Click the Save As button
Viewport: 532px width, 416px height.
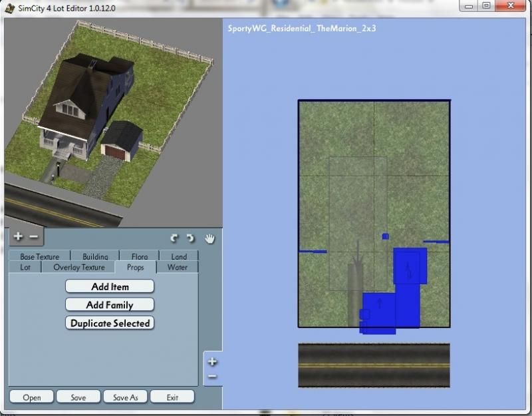125,397
